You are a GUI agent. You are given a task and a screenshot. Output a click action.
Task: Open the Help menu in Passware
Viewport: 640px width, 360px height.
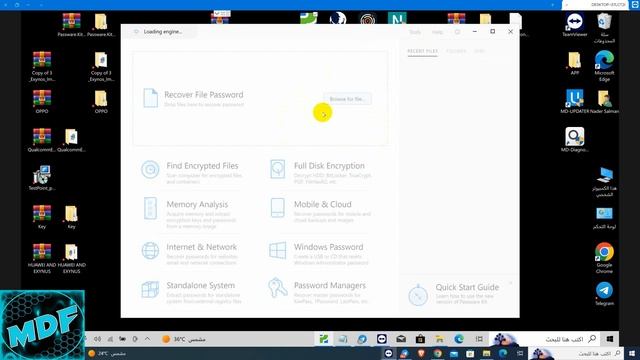pos(437,32)
